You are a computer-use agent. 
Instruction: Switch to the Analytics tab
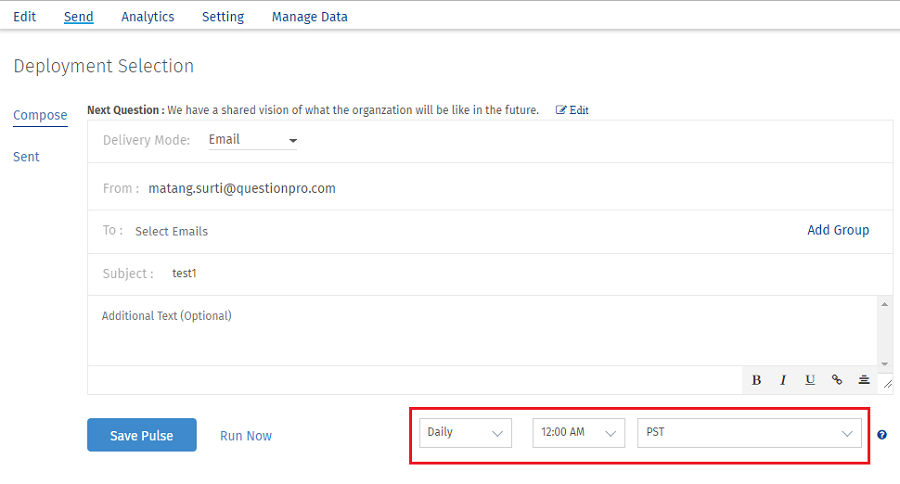pyautogui.click(x=148, y=17)
